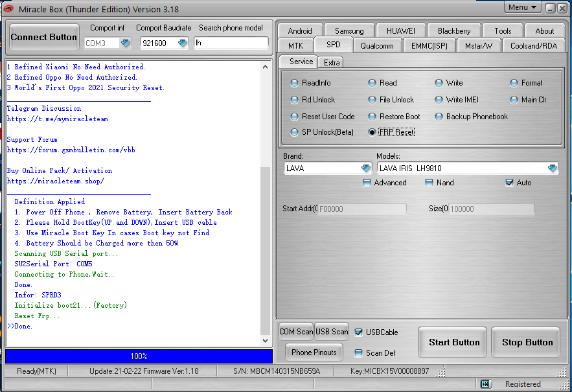
Task: Click the >>Done. line in the log
Action: 19,326
